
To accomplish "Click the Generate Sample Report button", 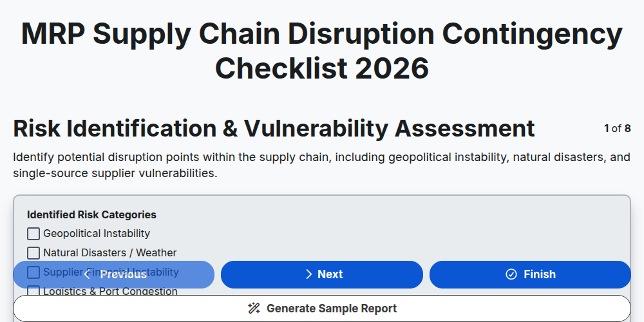I will click(x=322, y=308).
